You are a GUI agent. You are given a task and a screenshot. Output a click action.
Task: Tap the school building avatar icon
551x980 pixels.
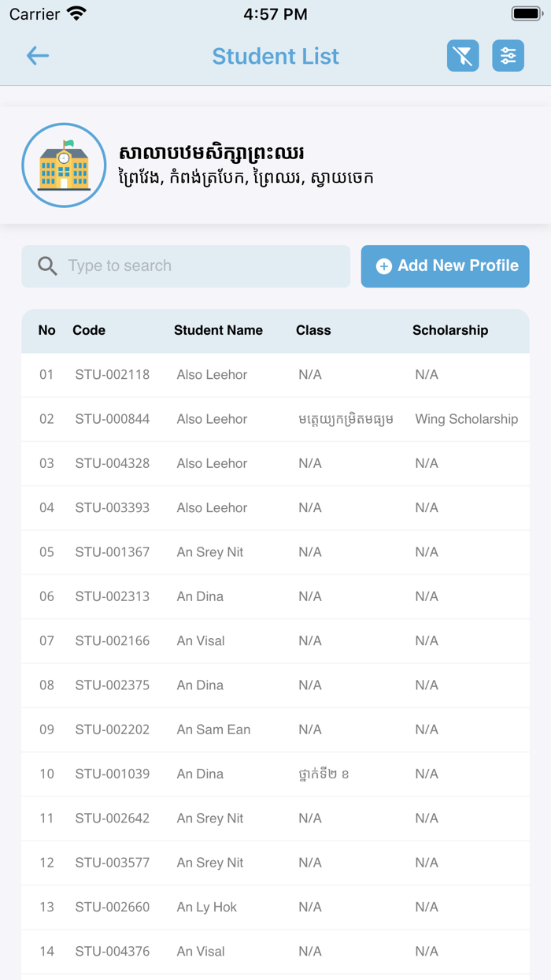[x=64, y=165]
